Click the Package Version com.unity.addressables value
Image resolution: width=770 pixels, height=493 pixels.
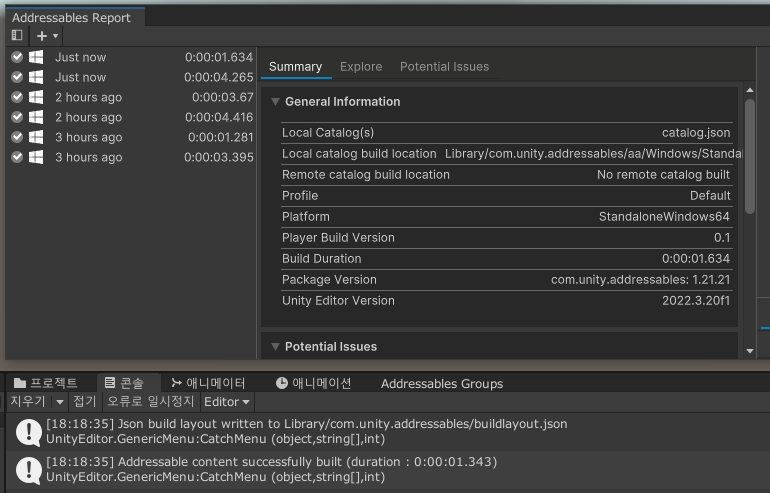(640, 280)
